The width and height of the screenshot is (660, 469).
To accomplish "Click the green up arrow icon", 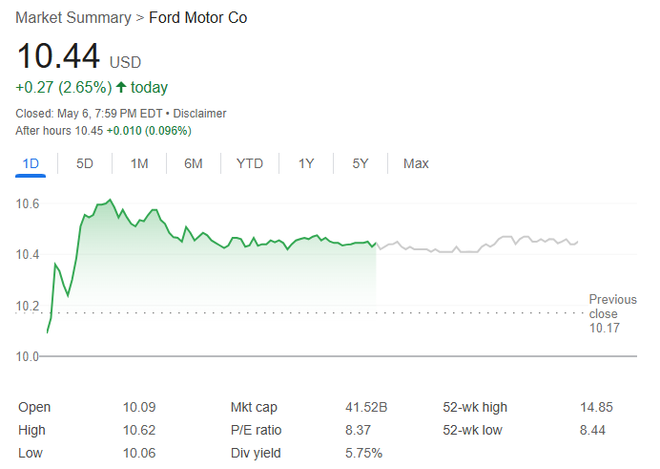I will coord(121,87).
